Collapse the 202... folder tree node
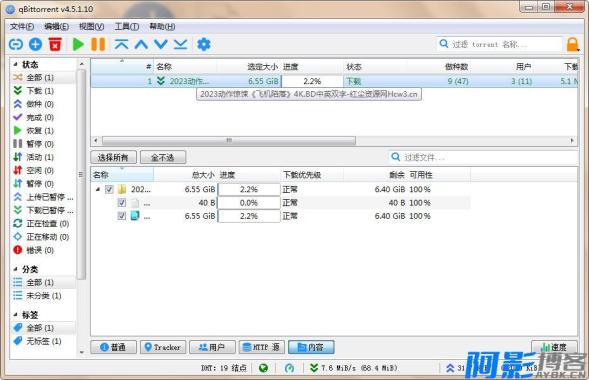This screenshot has height=380, width=589. [x=98, y=189]
